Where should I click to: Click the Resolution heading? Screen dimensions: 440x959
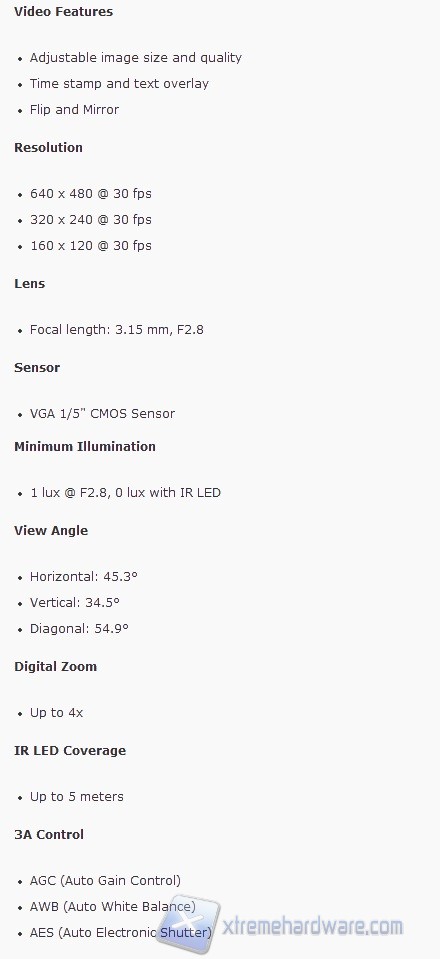coord(48,147)
